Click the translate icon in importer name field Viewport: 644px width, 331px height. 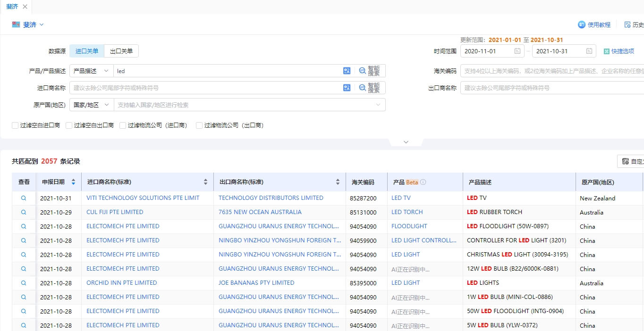(347, 88)
